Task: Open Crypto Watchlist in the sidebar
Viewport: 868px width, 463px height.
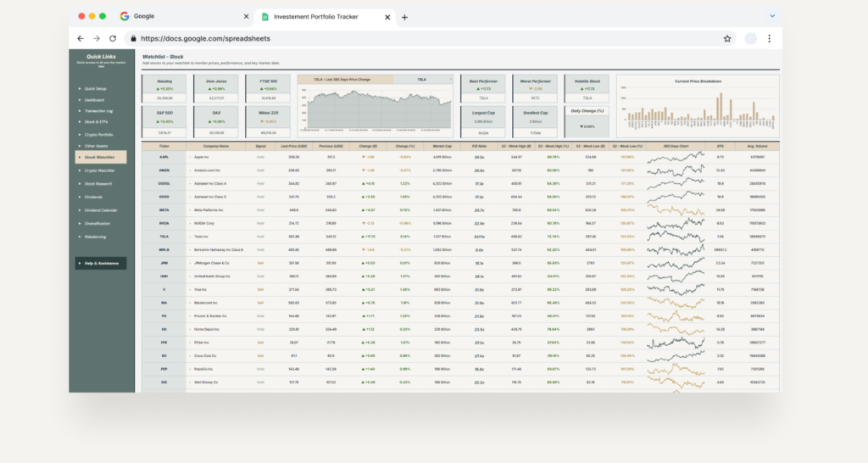Action: click(99, 170)
